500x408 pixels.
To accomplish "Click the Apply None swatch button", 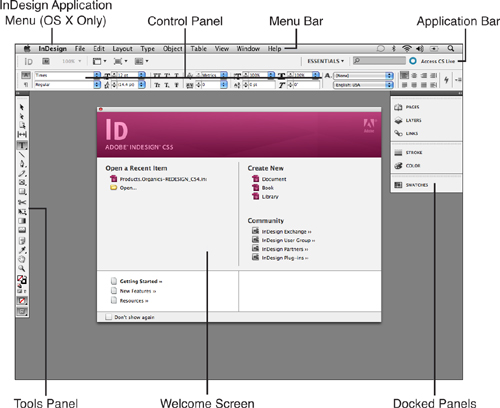I will pyautogui.click(x=22, y=301).
